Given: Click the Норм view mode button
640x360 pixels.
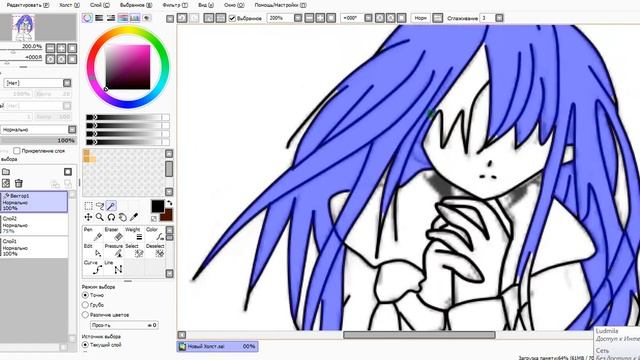Looking at the screenshot, I should click(420, 18).
